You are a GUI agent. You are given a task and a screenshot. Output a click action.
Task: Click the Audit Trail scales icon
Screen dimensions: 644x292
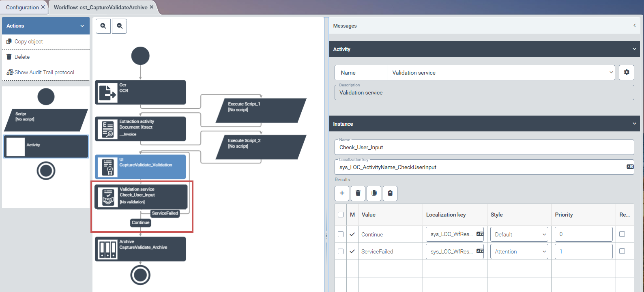[10, 72]
